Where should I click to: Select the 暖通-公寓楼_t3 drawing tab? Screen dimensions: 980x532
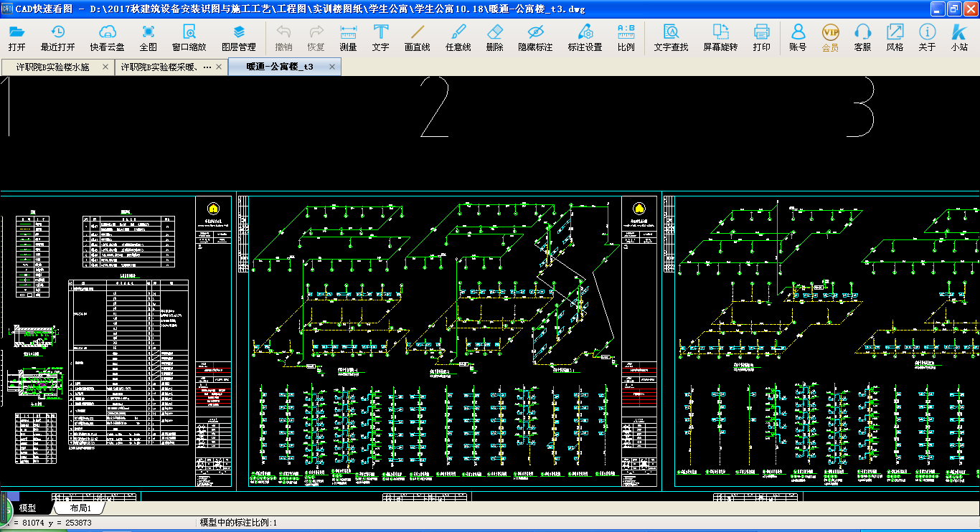coord(280,67)
